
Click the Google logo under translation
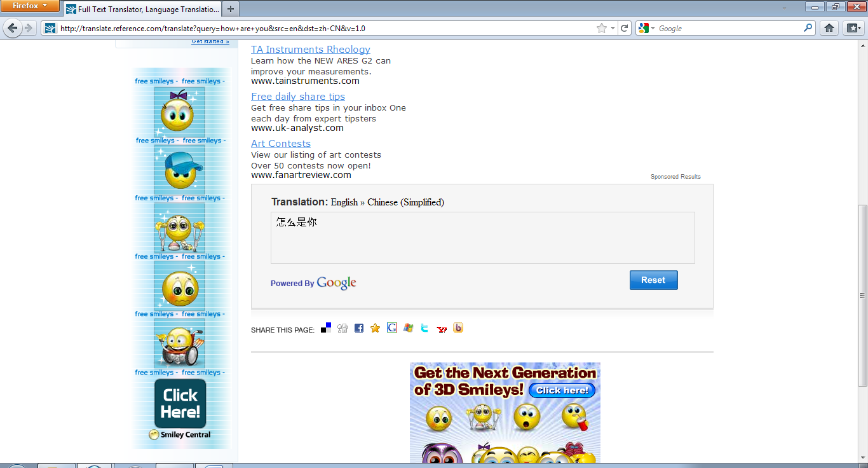[x=336, y=283]
